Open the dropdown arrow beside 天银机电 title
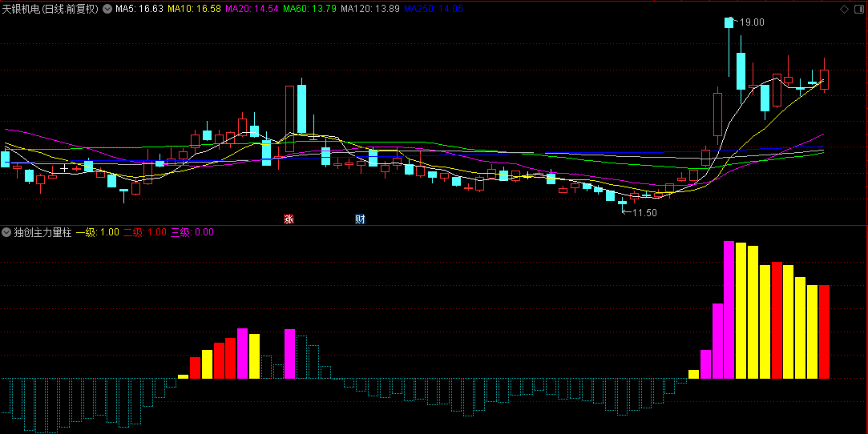 click(x=107, y=9)
